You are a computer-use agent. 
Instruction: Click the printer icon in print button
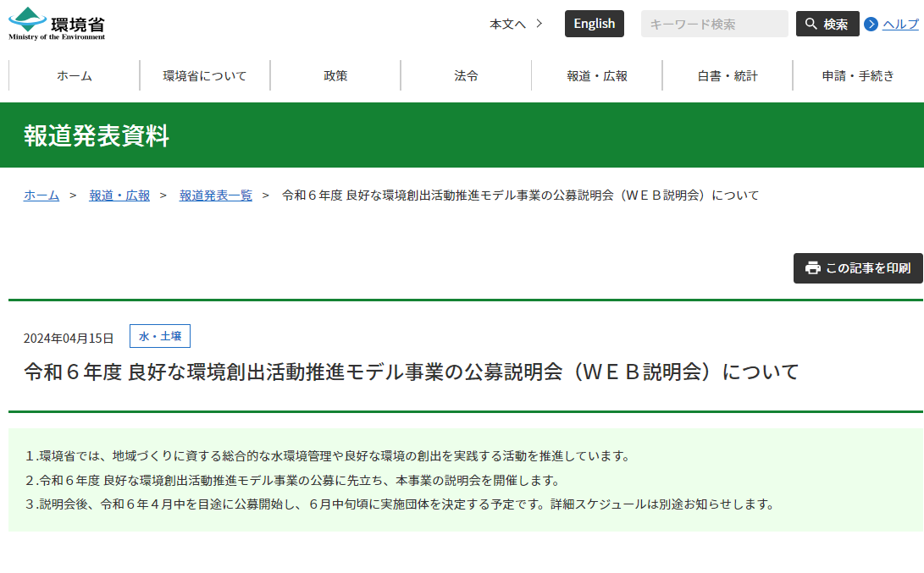point(813,268)
